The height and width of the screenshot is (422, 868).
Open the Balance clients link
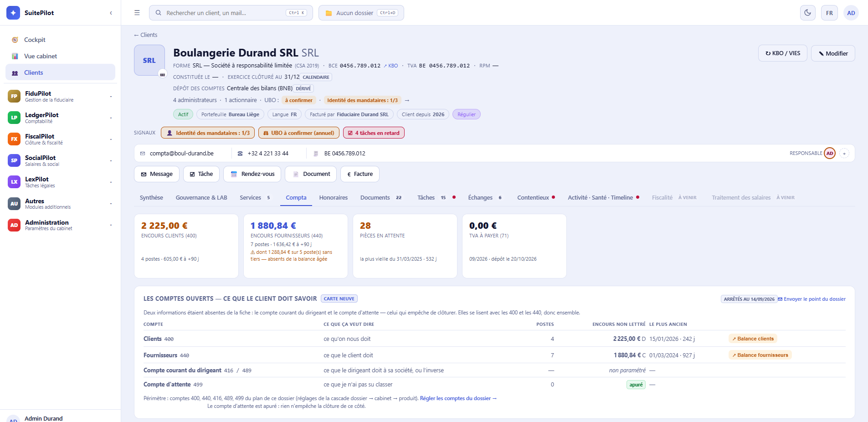[x=753, y=339]
